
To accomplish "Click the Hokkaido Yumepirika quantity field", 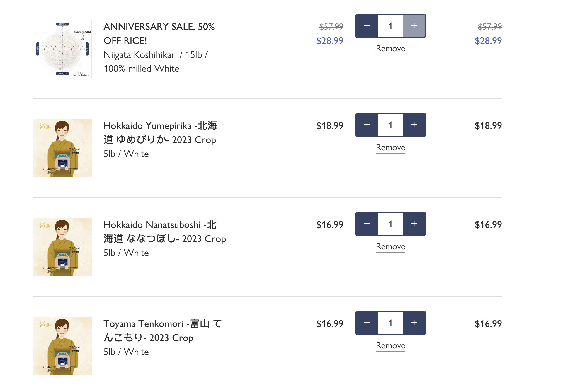I will pos(390,125).
